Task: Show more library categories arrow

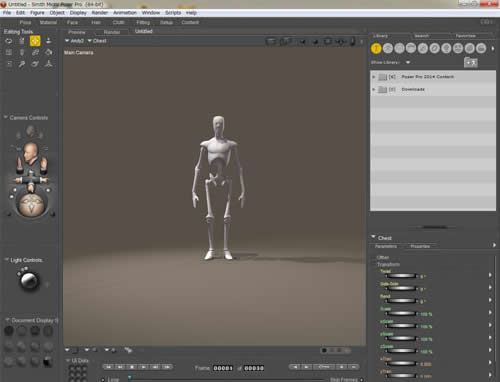Action: (493, 48)
